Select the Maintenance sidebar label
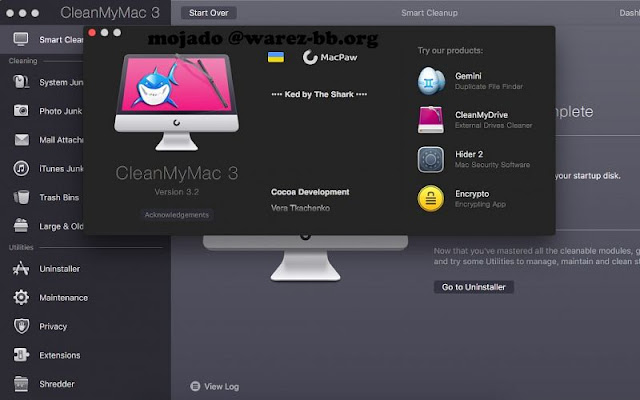Image resolution: width=640 pixels, height=400 pixels. [x=63, y=298]
